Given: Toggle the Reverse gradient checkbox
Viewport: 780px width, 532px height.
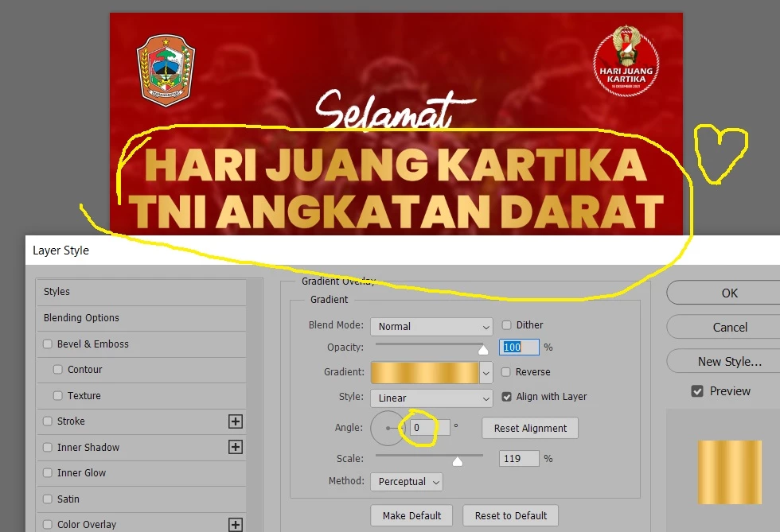Looking at the screenshot, I should point(506,372).
